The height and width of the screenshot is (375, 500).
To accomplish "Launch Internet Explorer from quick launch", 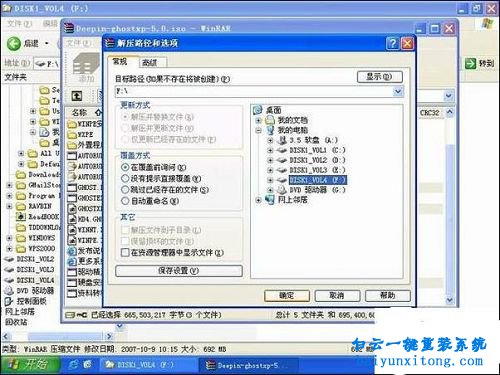I will coord(73,365).
